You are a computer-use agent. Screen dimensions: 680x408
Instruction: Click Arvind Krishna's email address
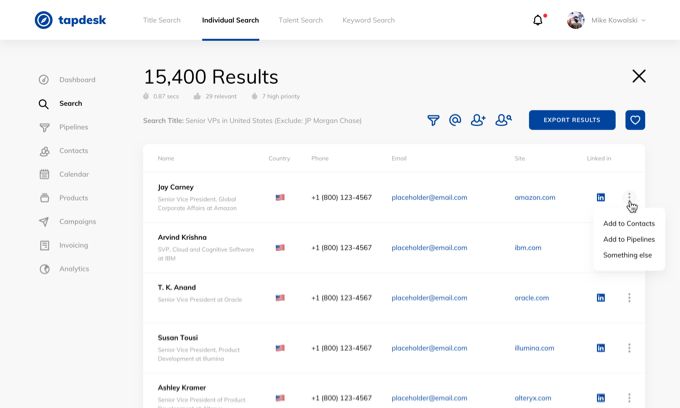(429, 248)
